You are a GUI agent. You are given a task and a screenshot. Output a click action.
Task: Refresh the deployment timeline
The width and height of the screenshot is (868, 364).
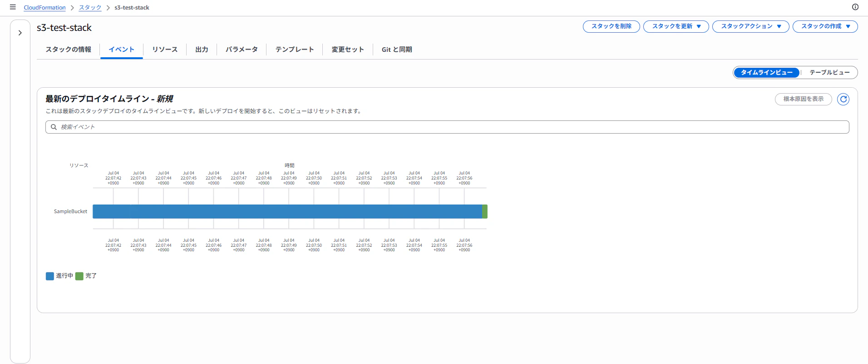tap(843, 99)
